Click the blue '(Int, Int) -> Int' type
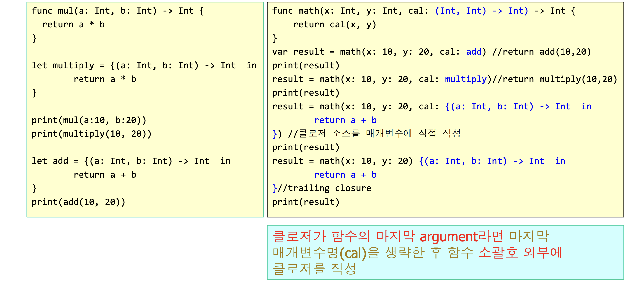 point(481,11)
